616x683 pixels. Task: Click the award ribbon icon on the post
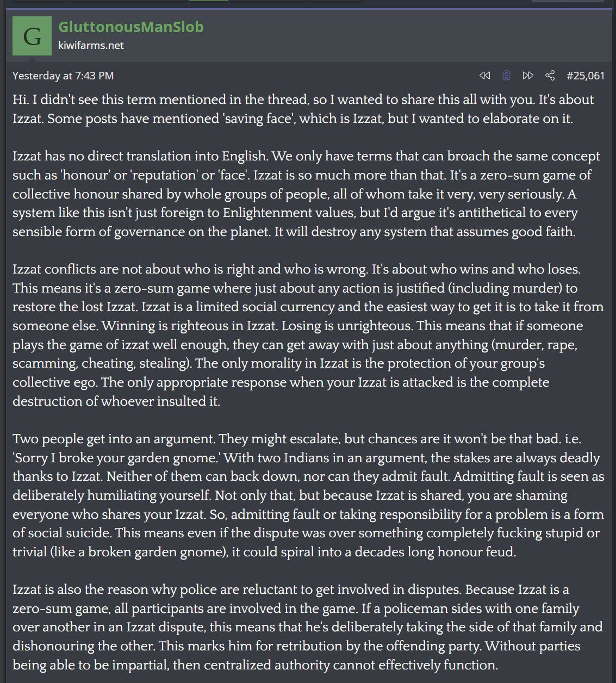pyautogui.click(x=506, y=76)
